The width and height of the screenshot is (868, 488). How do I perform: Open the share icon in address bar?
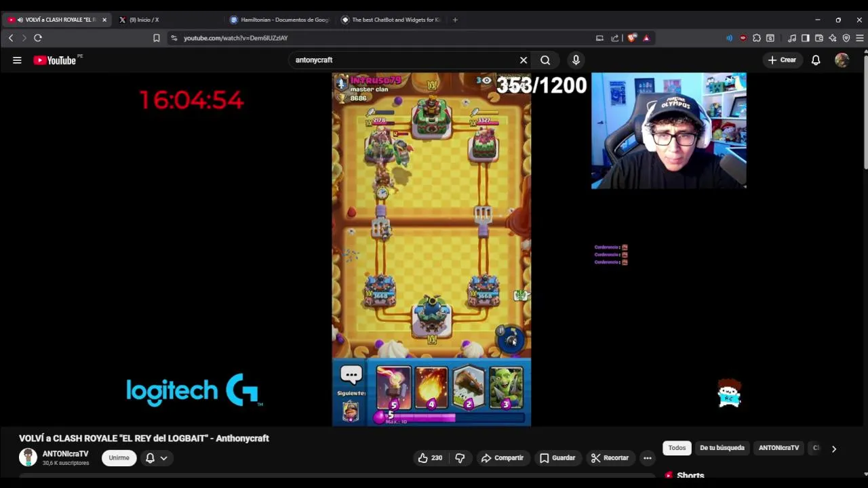615,38
